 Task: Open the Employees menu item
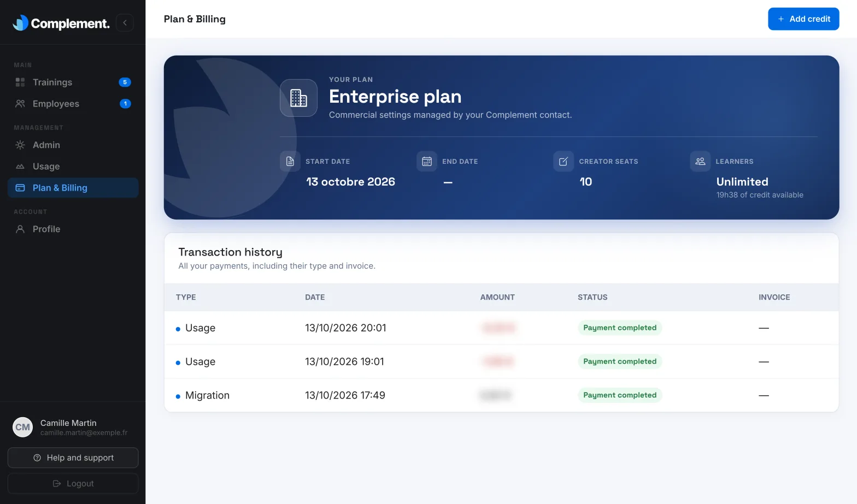73,104
